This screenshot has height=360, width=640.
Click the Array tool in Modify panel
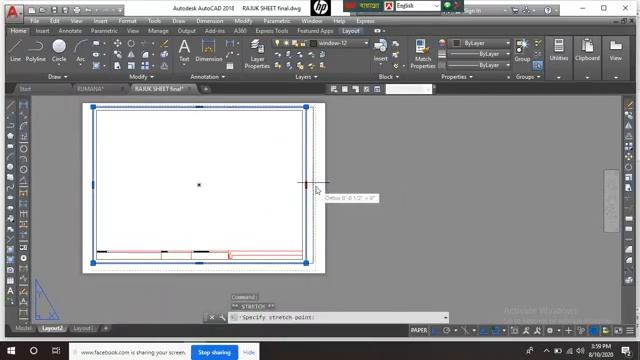pyautogui.click(x=145, y=65)
